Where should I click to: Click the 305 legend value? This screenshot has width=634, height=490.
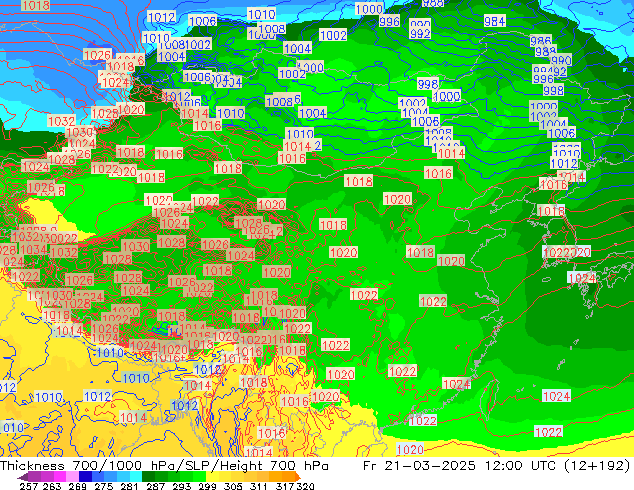coord(233,486)
